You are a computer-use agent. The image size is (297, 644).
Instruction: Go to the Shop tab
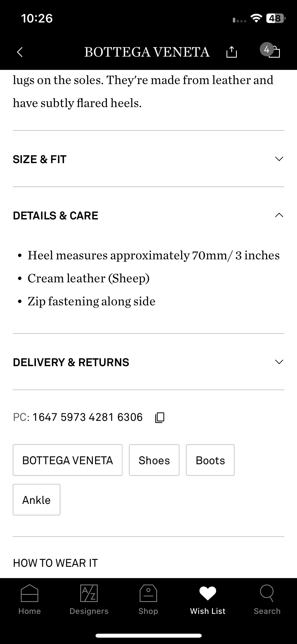148,600
